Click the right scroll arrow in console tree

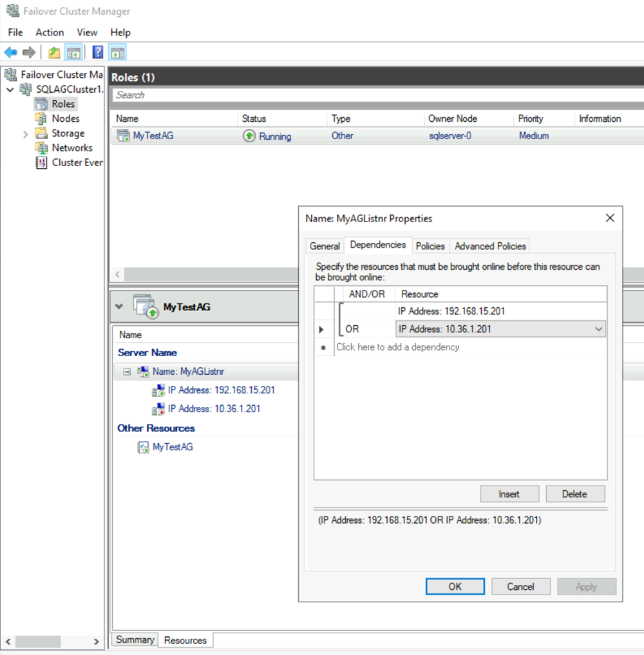[x=96, y=641]
